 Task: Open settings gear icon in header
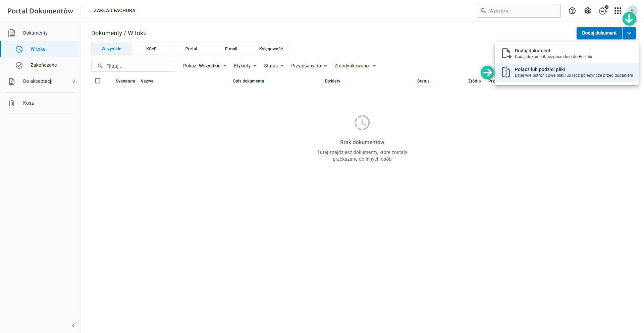(588, 11)
